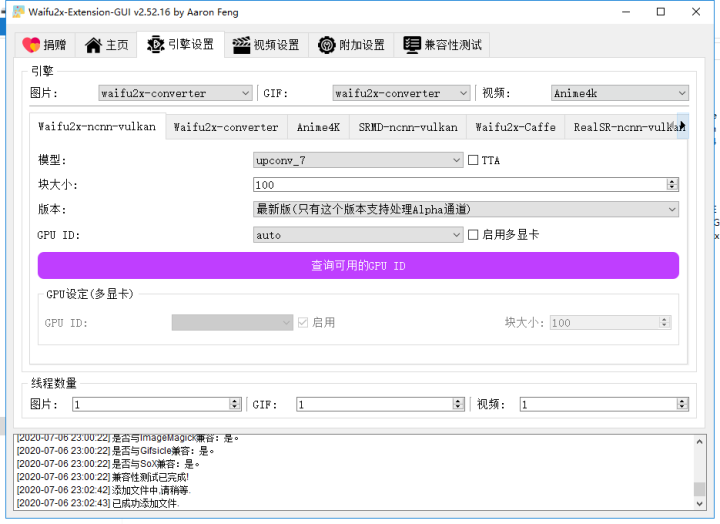Maximize the Waifu2x-Extension-GUI window
Screen dimensions: 720x524
point(661,12)
